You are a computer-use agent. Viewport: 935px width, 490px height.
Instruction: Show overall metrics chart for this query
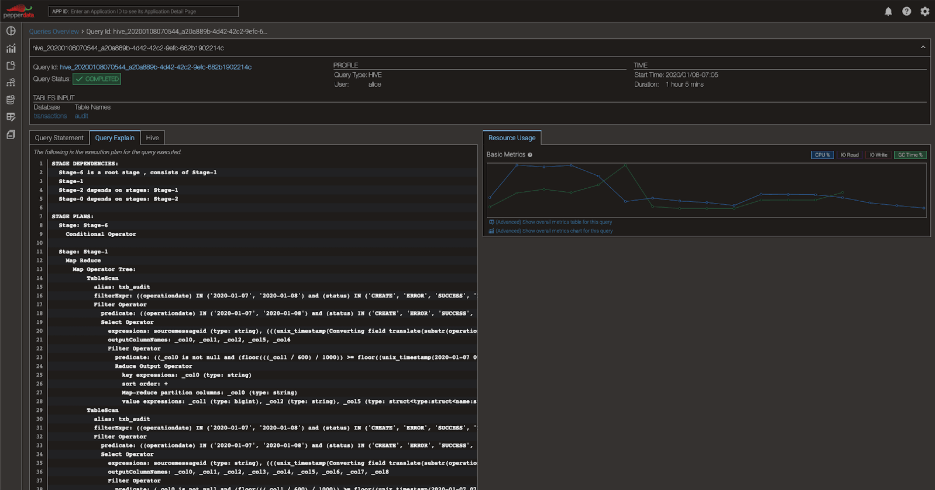[554, 231]
